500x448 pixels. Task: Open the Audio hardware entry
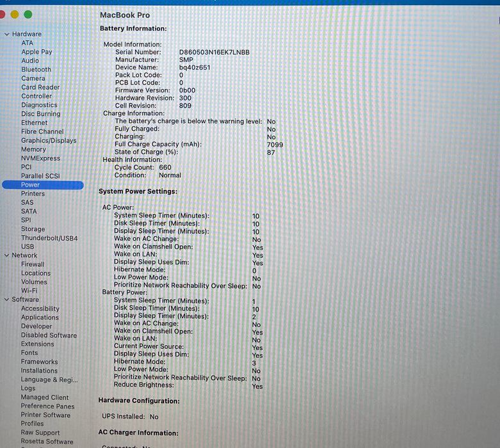tap(30, 61)
